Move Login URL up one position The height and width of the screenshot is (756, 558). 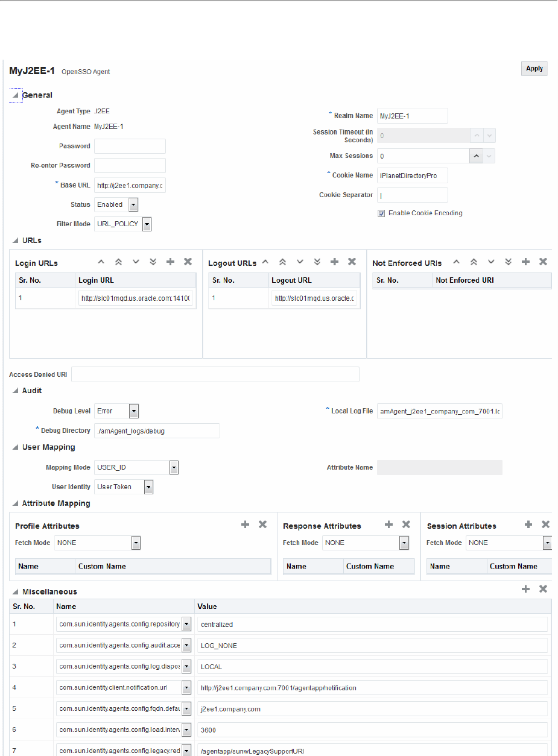(x=101, y=262)
